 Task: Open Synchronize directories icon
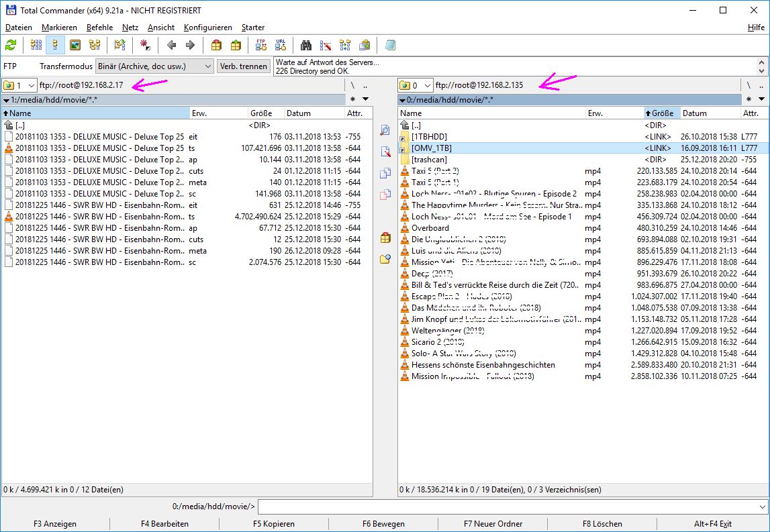345,45
